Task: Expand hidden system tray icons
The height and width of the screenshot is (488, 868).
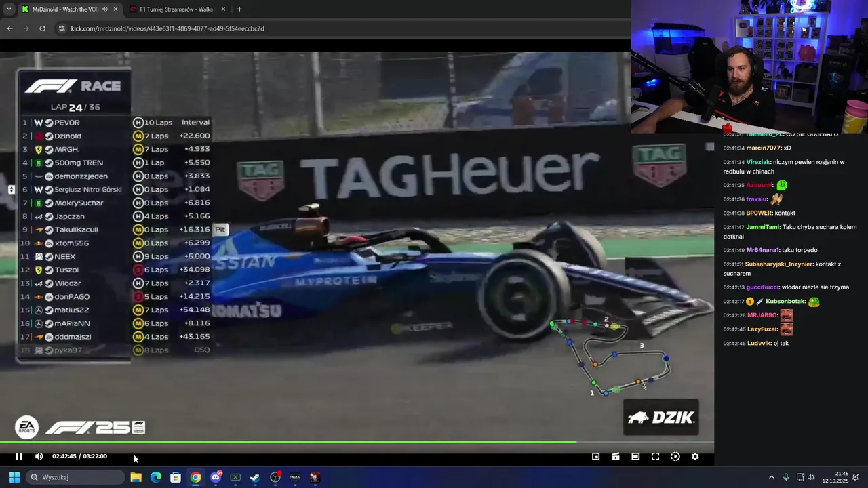Action: tap(771, 477)
